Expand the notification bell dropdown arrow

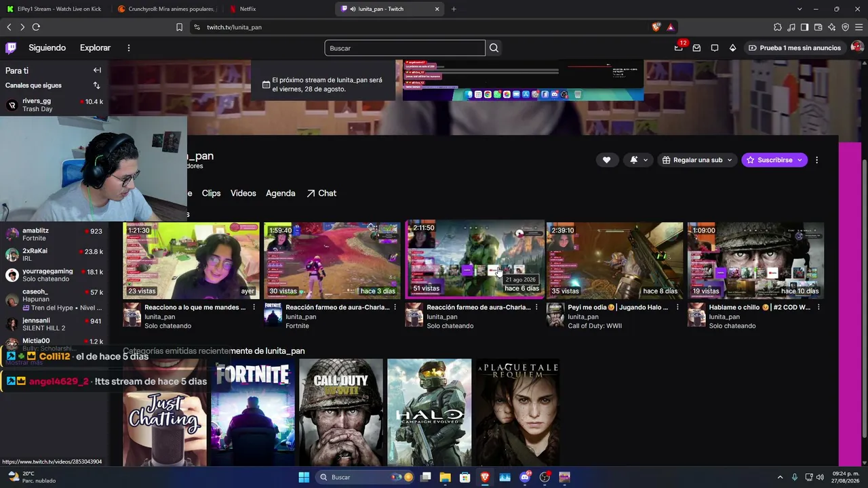(646, 160)
